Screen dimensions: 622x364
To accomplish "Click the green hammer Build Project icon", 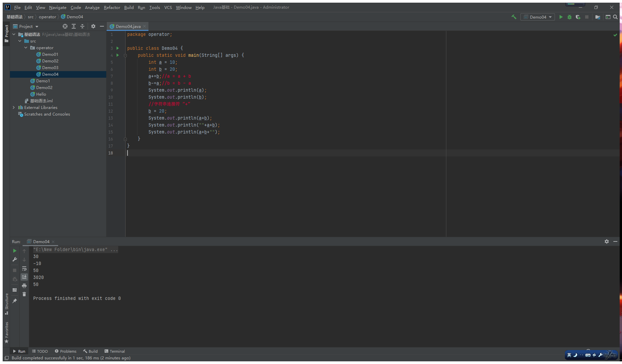I will click(514, 17).
